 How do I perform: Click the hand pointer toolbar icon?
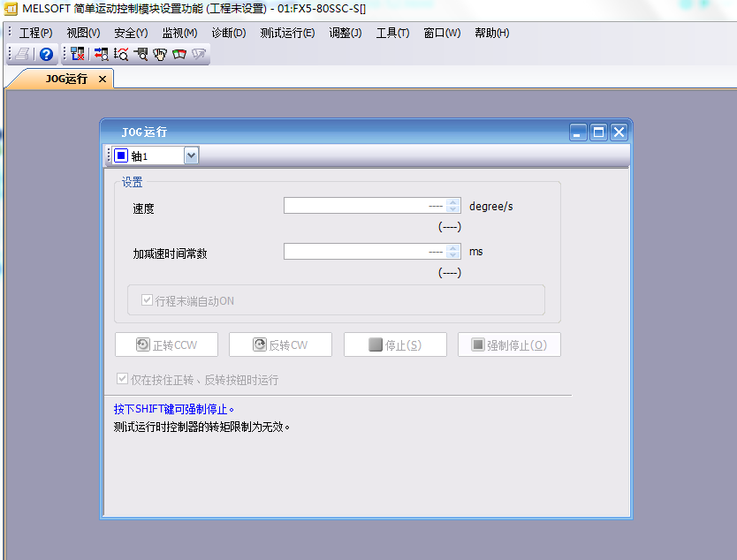pos(160,54)
